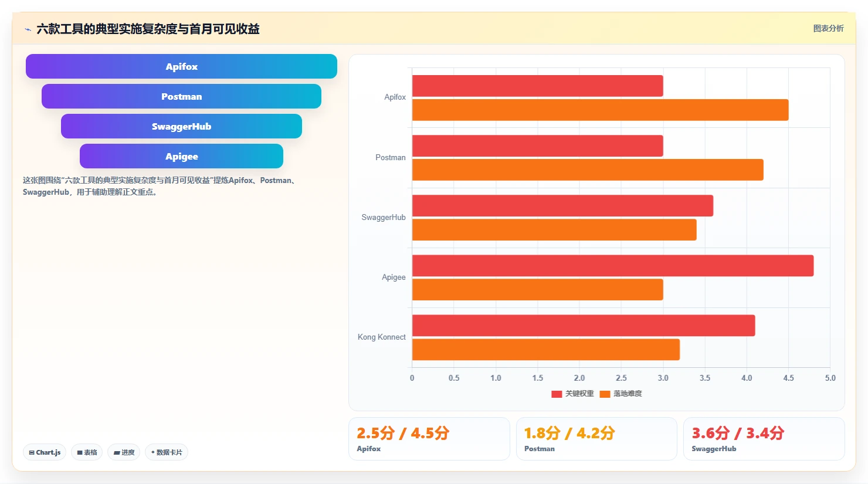
Task: Click the orange SwaggerHub chart bar
Action: click(x=554, y=229)
